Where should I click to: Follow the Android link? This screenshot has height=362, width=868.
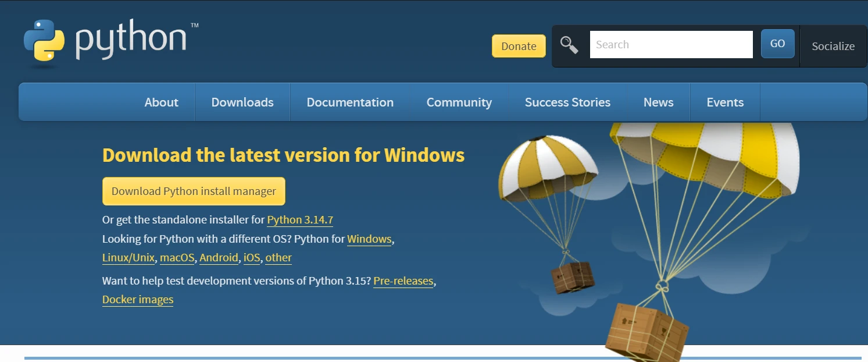click(x=219, y=258)
